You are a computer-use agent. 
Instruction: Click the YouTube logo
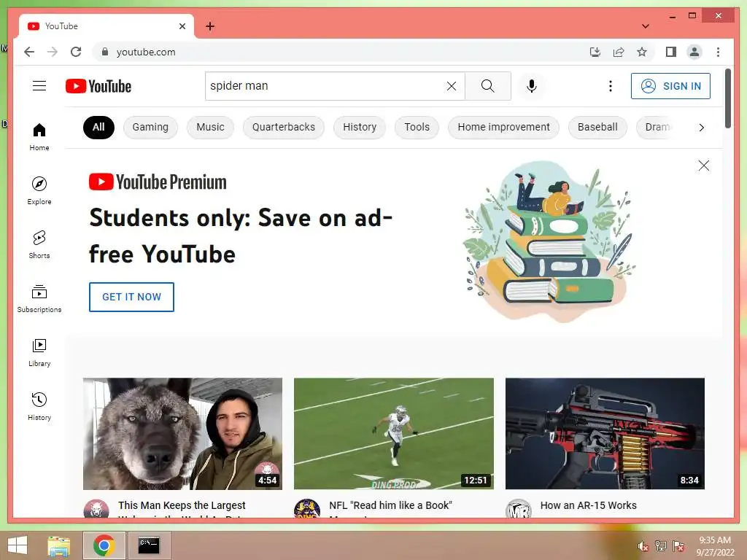(98, 86)
